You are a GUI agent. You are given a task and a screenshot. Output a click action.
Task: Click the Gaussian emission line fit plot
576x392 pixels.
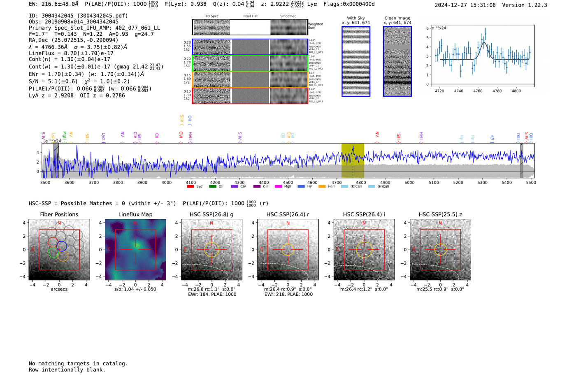tap(482, 56)
